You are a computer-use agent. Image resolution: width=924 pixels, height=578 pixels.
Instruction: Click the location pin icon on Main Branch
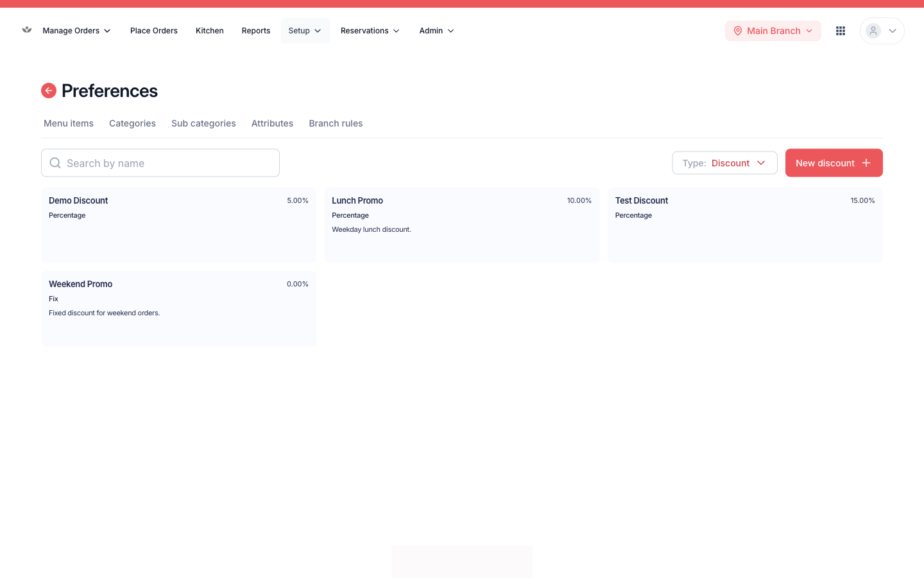pyautogui.click(x=738, y=31)
